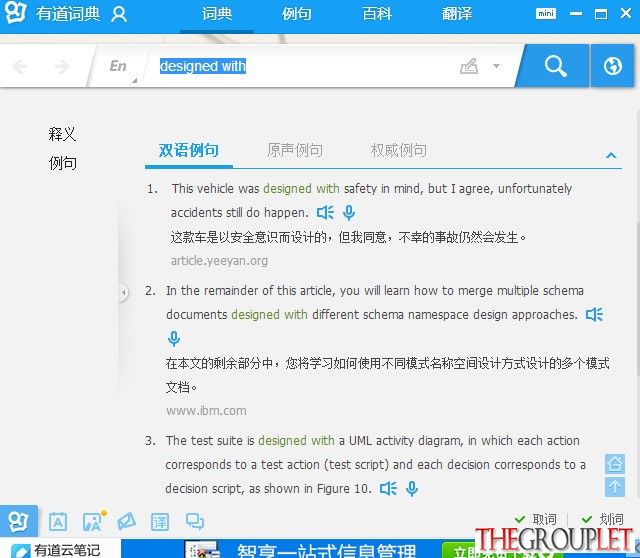Jump to 释义 section in sidebar
Viewport: 640px width, 558px height.
[x=62, y=133]
